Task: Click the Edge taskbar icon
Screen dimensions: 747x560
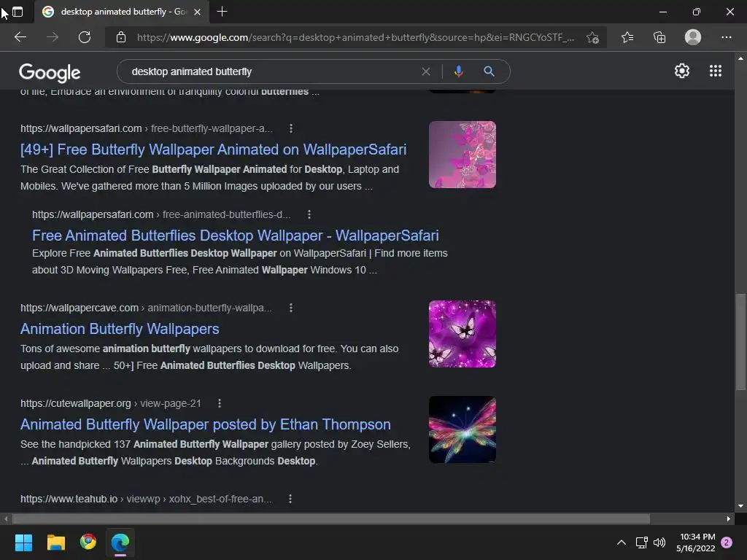Action: [x=120, y=542]
